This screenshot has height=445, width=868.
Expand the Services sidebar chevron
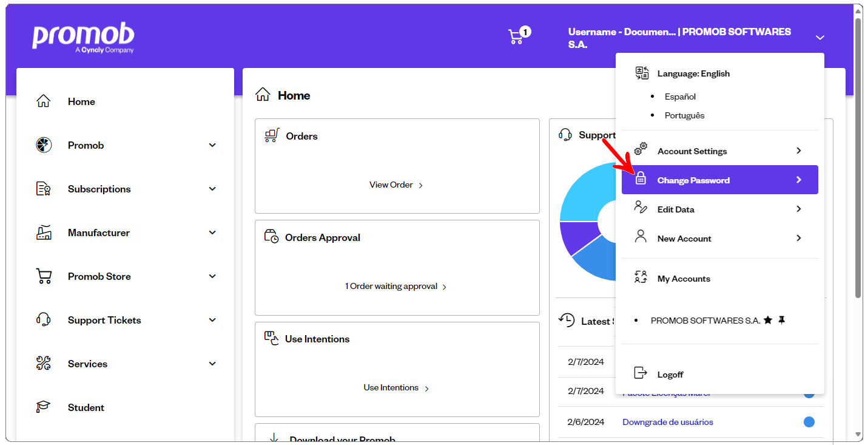[212, 364]
